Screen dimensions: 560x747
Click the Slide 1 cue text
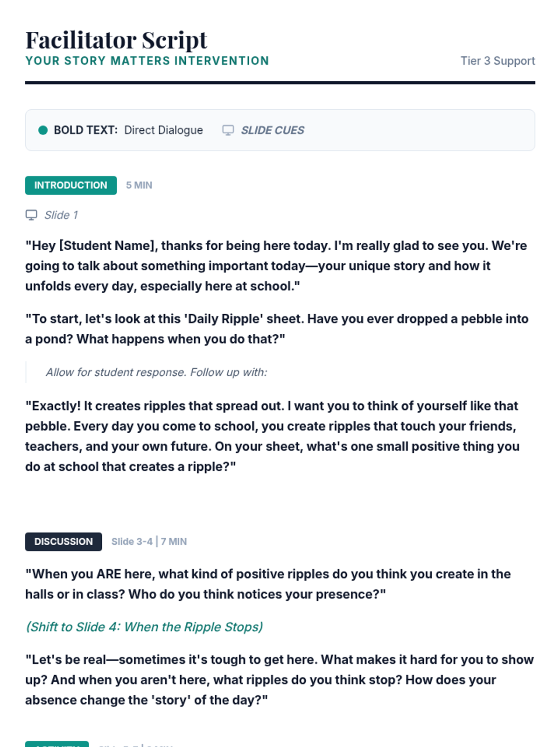(61, 215)
